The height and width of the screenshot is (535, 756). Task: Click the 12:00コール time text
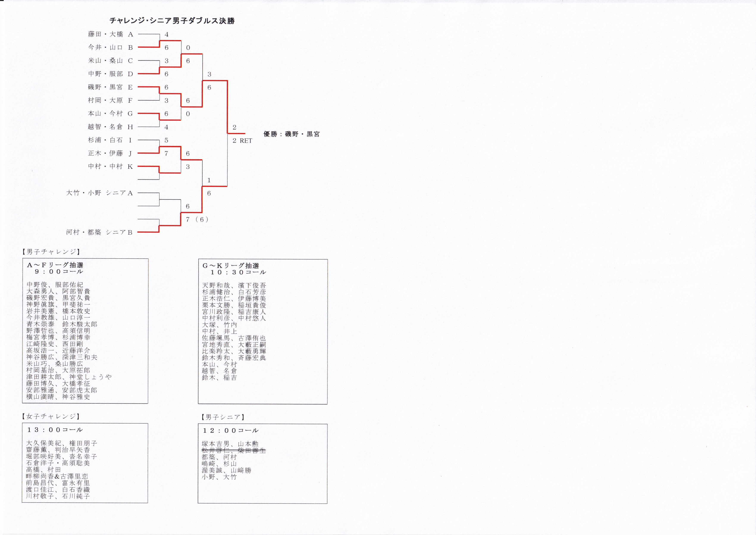point(230,431)
